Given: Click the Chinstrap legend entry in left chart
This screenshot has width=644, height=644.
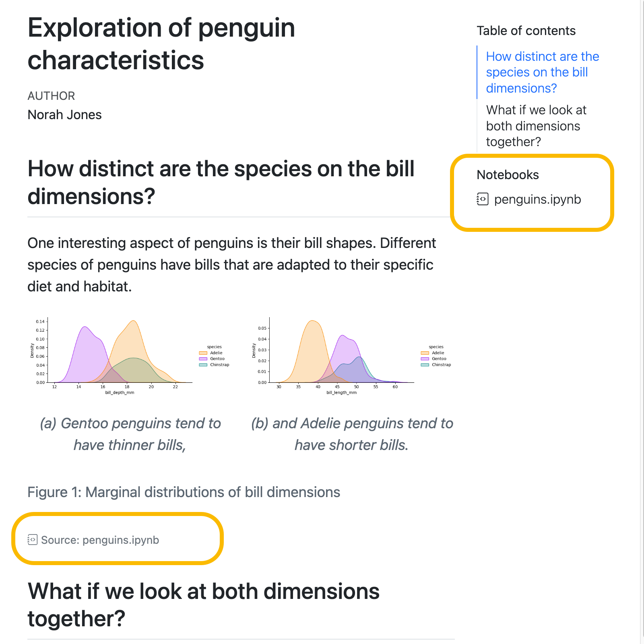Looking at the screenshot, I should pyautogui.click(x=216, y=365).
